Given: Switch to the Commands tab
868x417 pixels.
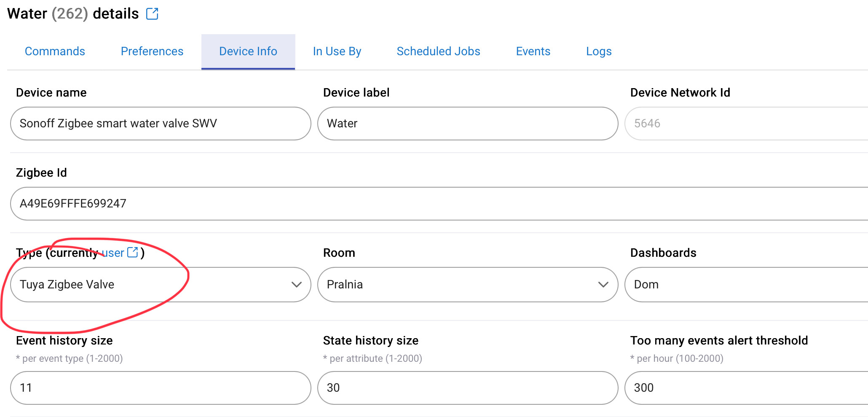Looking at the screenshot, I should 55,51.
